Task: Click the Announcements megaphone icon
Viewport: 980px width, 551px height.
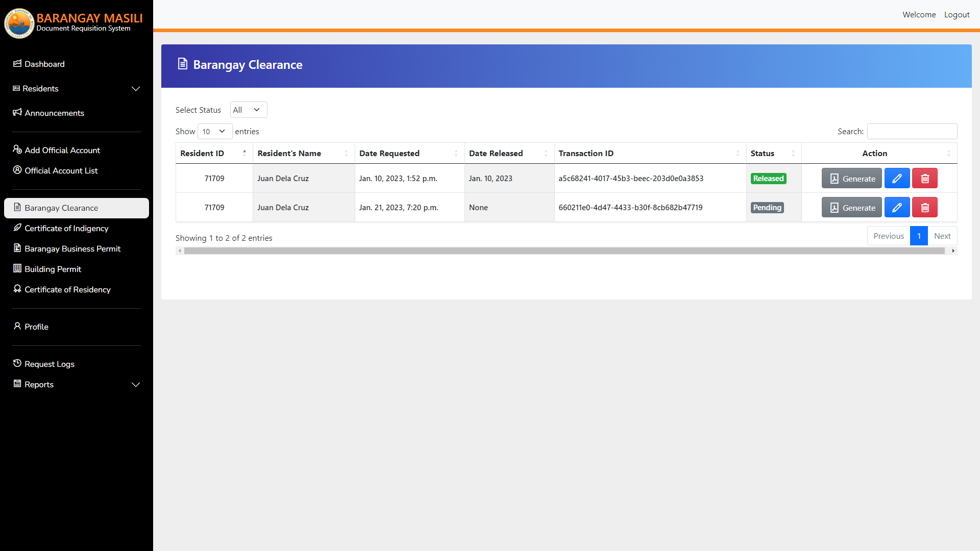Action: [17, 113]
